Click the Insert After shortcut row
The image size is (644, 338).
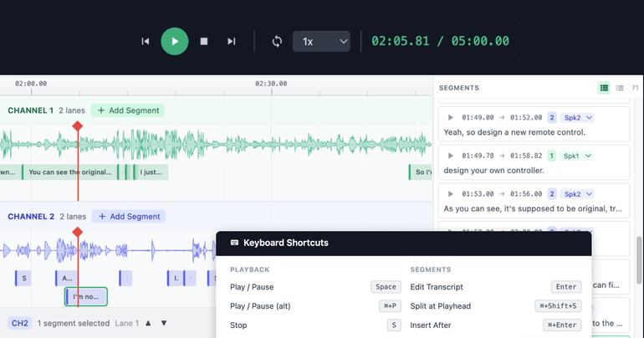[x=496, y=325]
